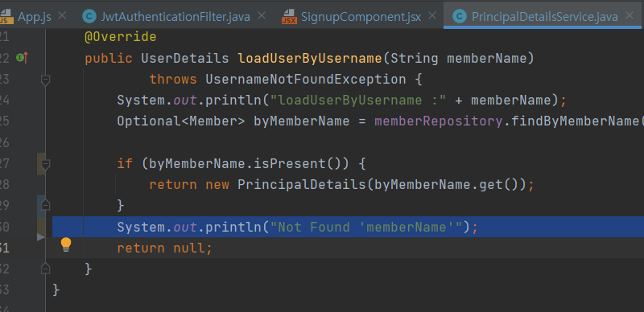Click the 'String memberName' parameter
644x312 pixels.
[458, 58]
